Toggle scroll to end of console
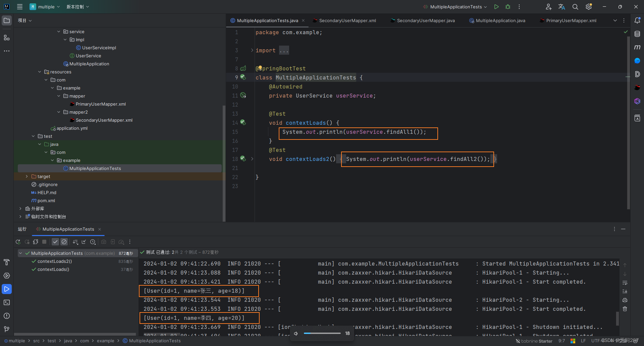 pyautogui.click(x=625, y=291)
